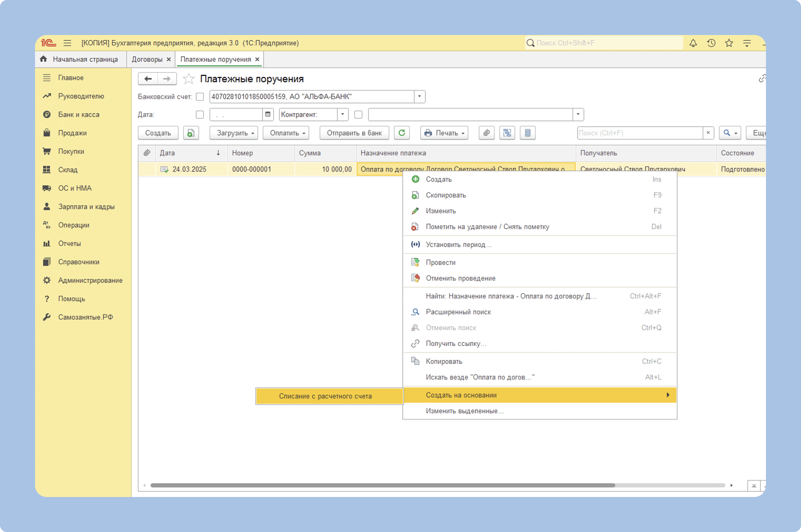This screenshot has height=532, width=801.
Task: Select Изменить выделенные menu item
Action: click(x=540, y=411)
